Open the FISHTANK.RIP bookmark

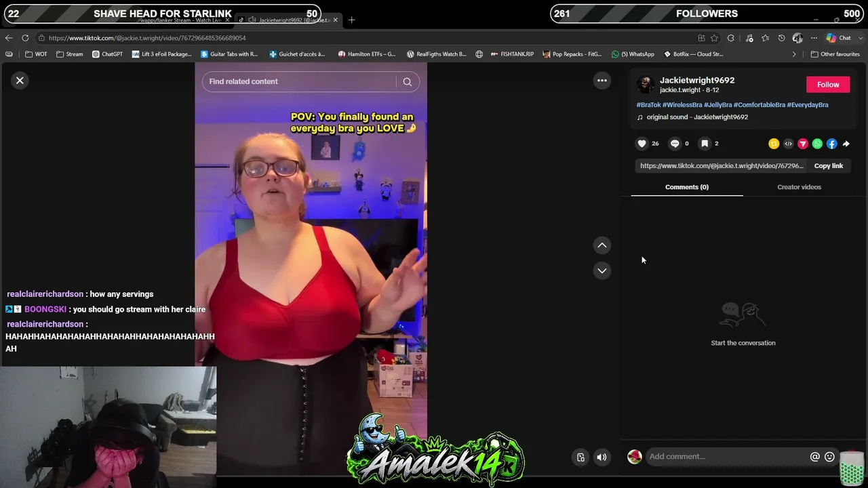tap(512, 54)
